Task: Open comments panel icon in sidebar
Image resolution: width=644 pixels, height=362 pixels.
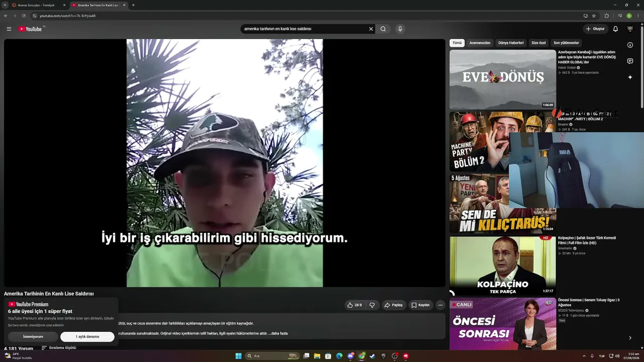Action: point(630,61)
